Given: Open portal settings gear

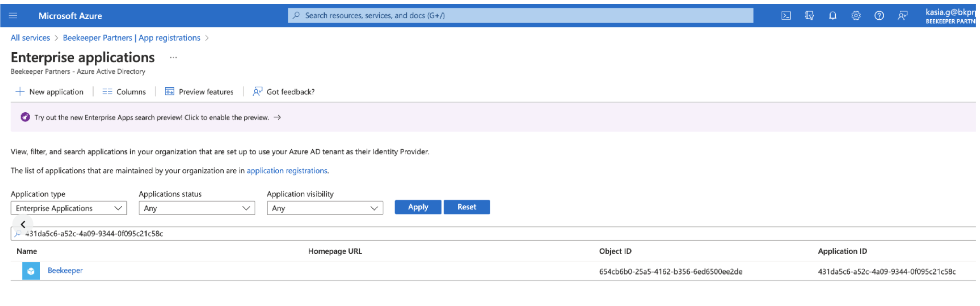Looking at the screenshot, I should click(x=856, y=16).
